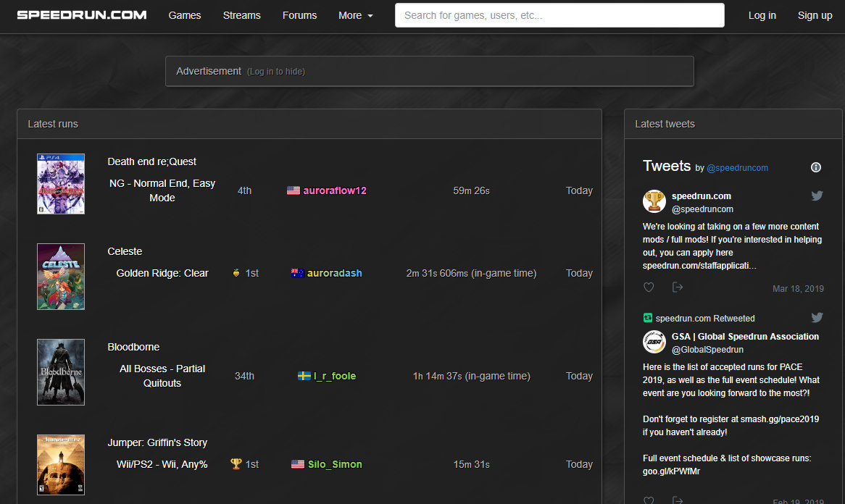Open Death end re;Quest cover thumbnail
The image size is (845, 504).
coord(61,184)
